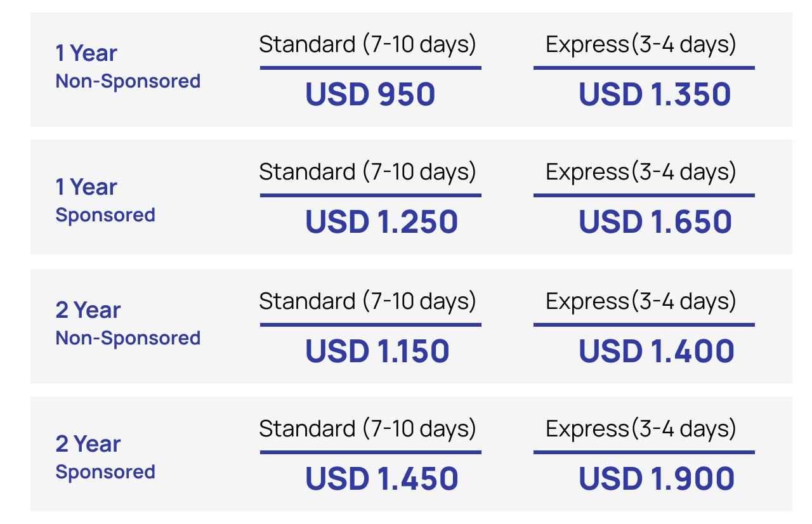Click Standard heading in 1 Year Non-Sponsored row
The image size is (812, 524).
coord(367,45)
